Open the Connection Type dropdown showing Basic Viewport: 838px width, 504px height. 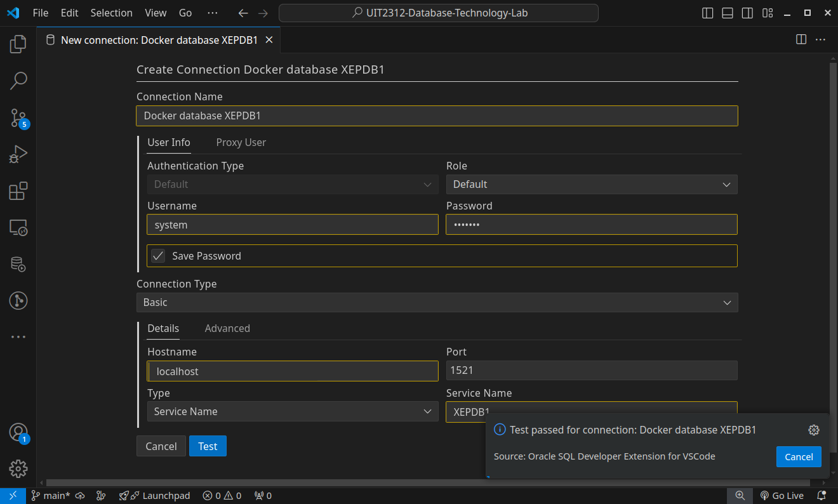click(x=437, y=302)
